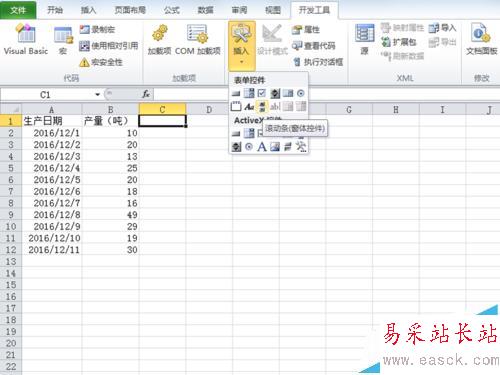Click cell with value 25
Image resolution: width=500 pixels, height=375 pixels.
tap(110, 168)
